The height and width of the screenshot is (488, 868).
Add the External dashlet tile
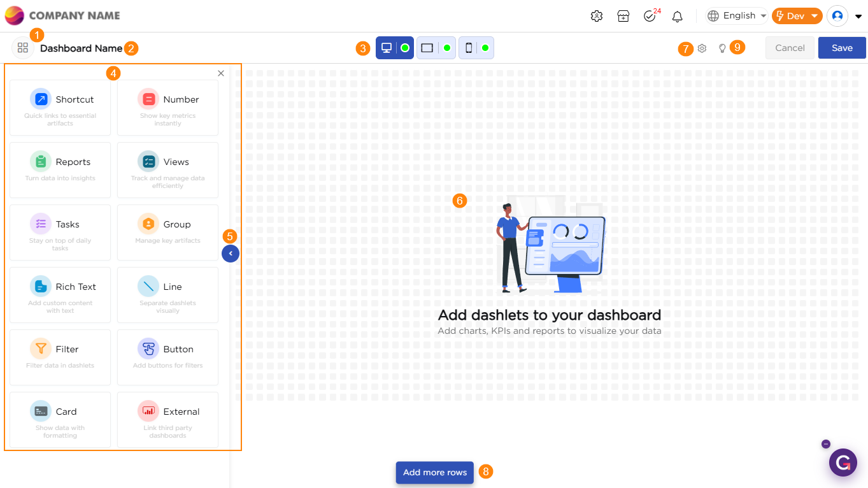click(x=168, y=420)
